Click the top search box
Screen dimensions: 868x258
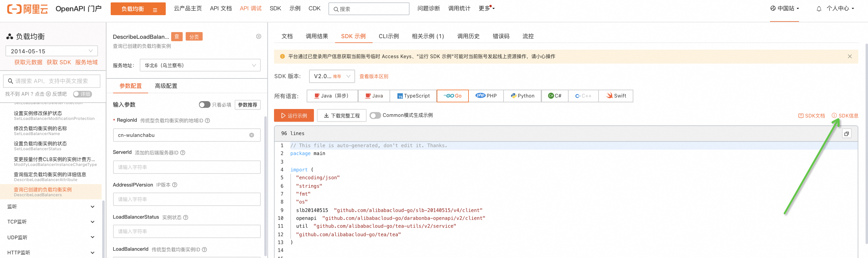tap(369, 9)
